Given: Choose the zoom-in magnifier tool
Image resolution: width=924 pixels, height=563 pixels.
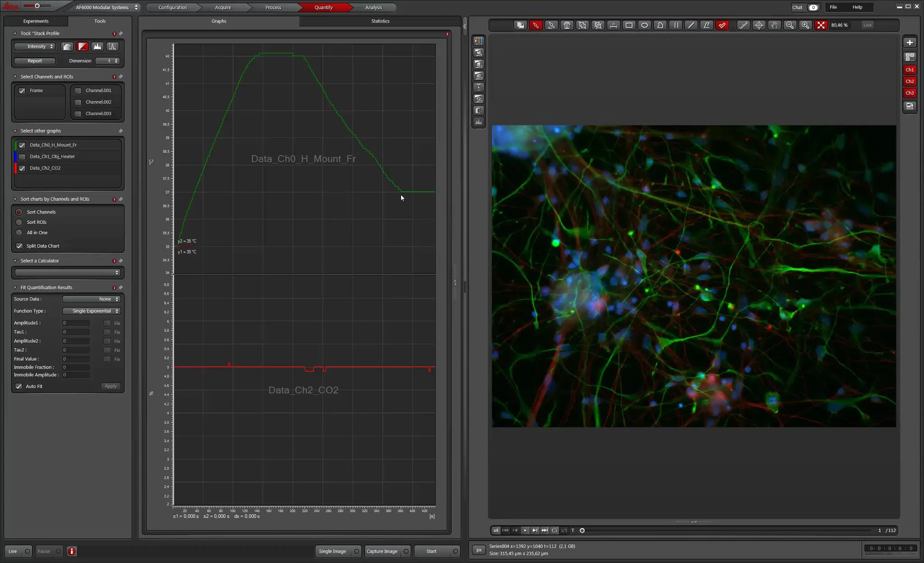Looking at the screenshot, I should point(806,25).
